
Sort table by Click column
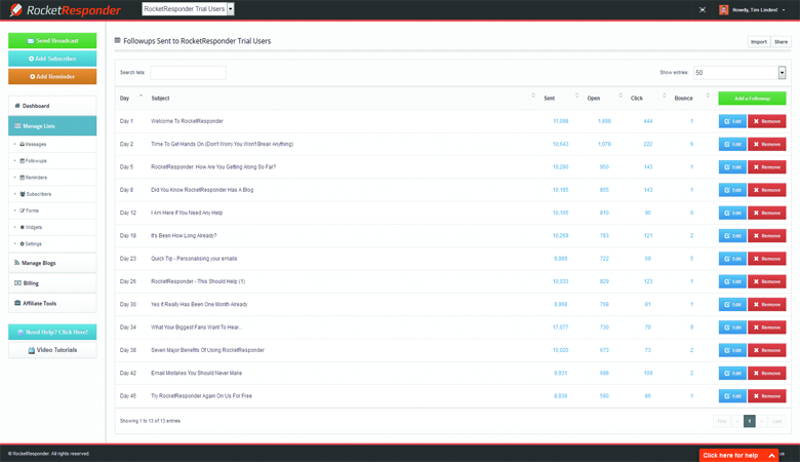(648, 98)
